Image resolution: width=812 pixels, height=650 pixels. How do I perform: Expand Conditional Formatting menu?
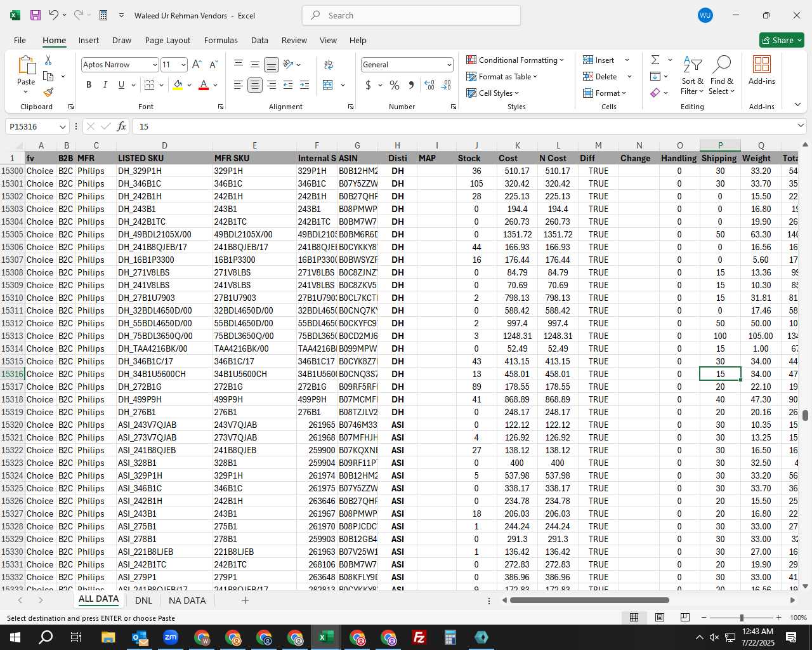pyautogui.click(x=515, y=60)
